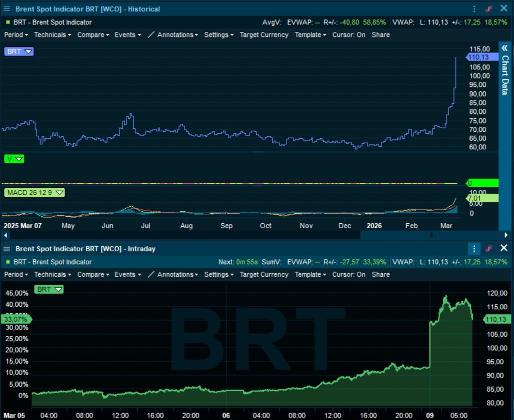Viewport: 514px width, 420px height.
Task: Click the detach window icon in Intraday title bar
Action: coord(489,249)
